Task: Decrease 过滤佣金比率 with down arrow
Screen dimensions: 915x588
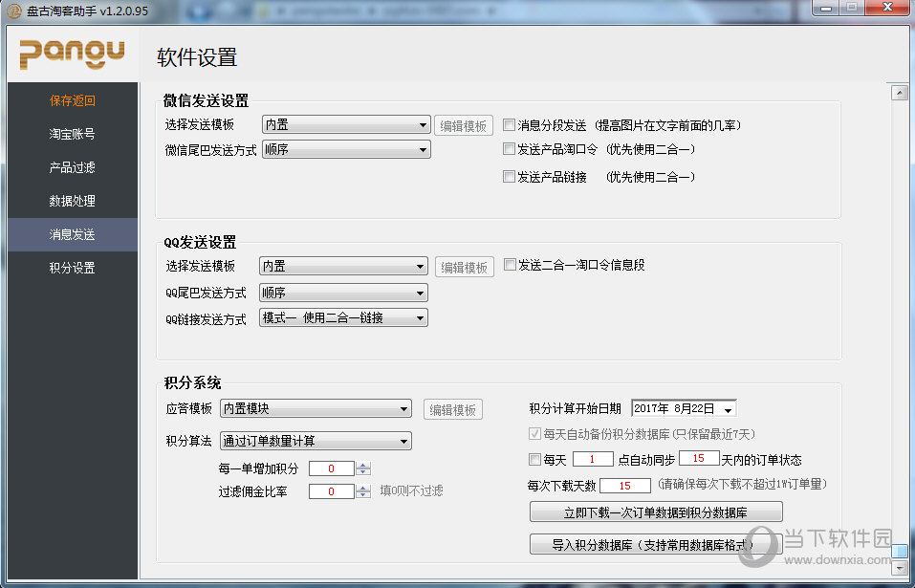Action: coord(363,494)
